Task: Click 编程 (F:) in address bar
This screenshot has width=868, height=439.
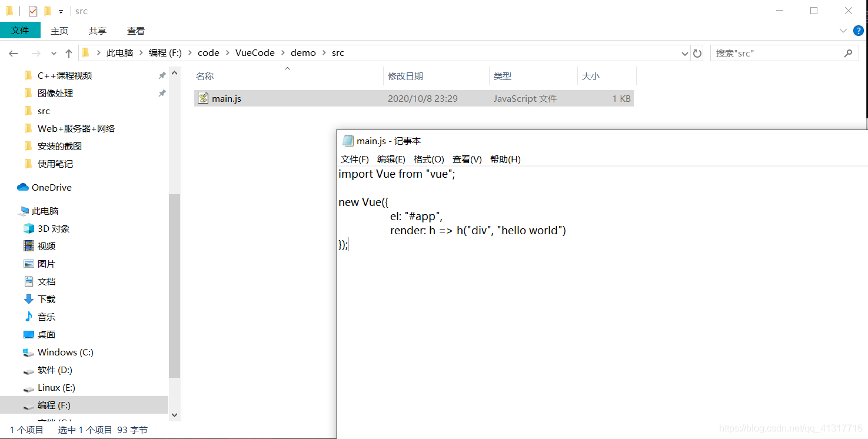Action: (x=165, y=53)
